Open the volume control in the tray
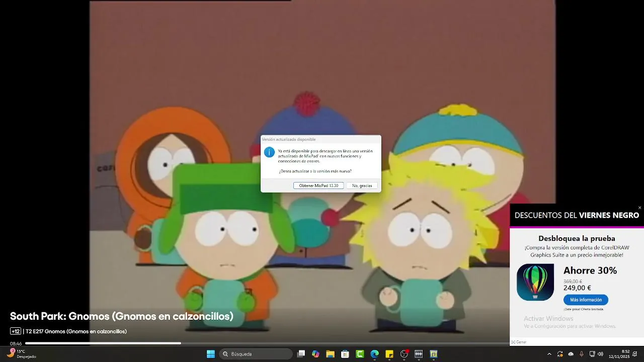Viewport: 644px width, 362px height. pyautogui.click(x=600, y=354)
